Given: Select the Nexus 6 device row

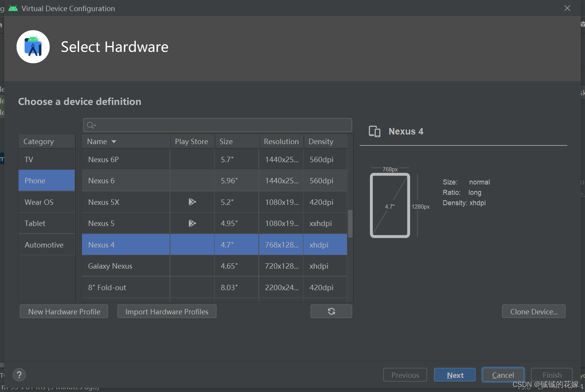Looking at the screenshot, I should (214, 181).
